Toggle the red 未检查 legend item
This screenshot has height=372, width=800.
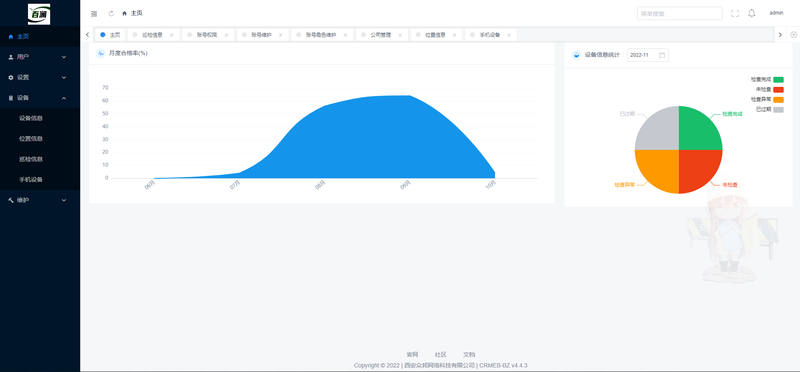coord(769,90)
